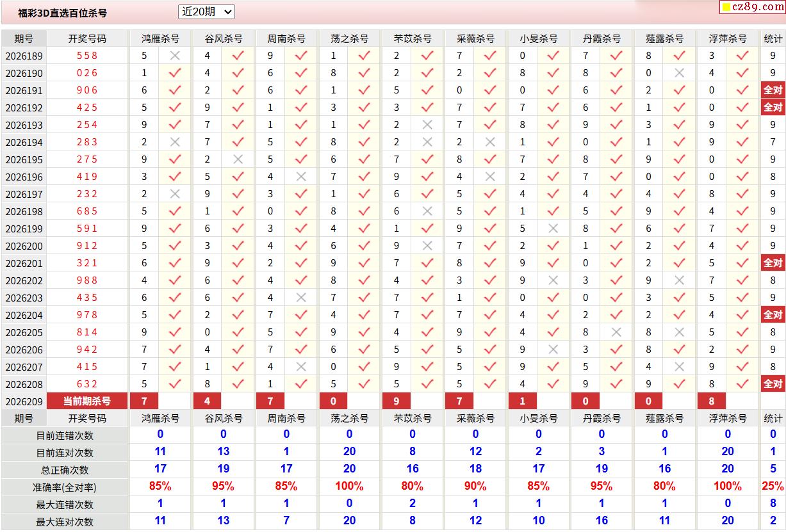The height and width of the screenshot is (532, 786).
Task: Click the 准确率(全对率) row label
Action: [x=65, y=487]
